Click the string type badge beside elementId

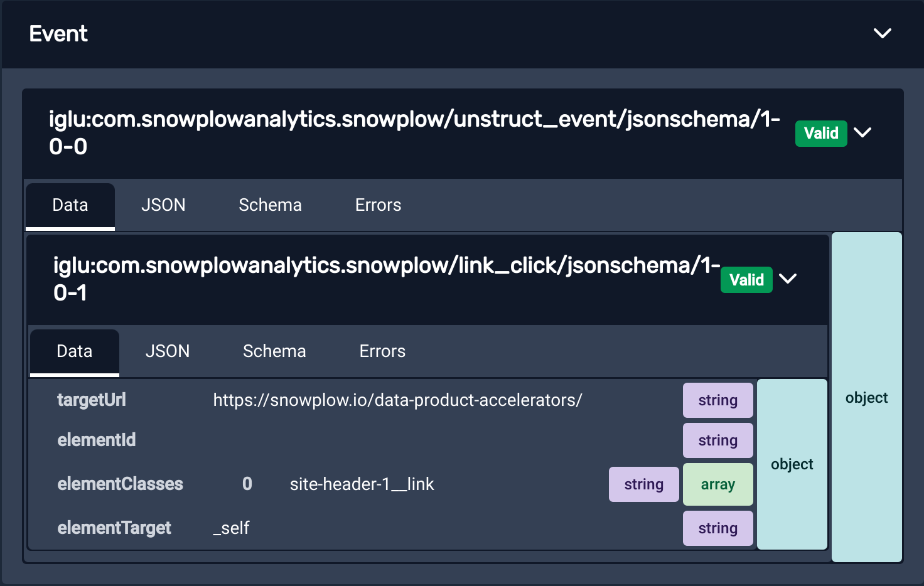pos(717,440)
